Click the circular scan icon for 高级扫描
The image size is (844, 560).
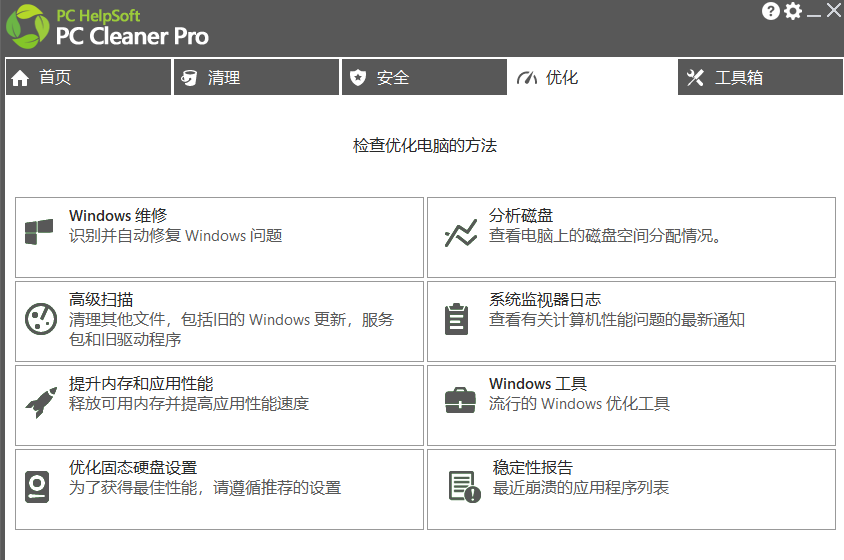tap(41, 319)
